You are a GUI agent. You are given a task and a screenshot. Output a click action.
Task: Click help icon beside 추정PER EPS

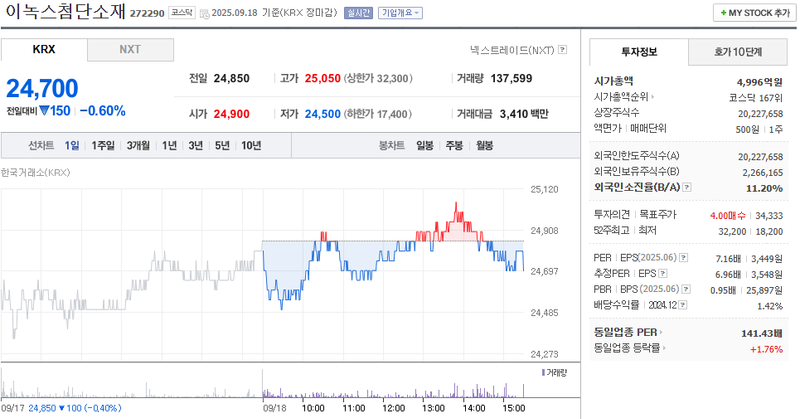click(x=663, y=274)
